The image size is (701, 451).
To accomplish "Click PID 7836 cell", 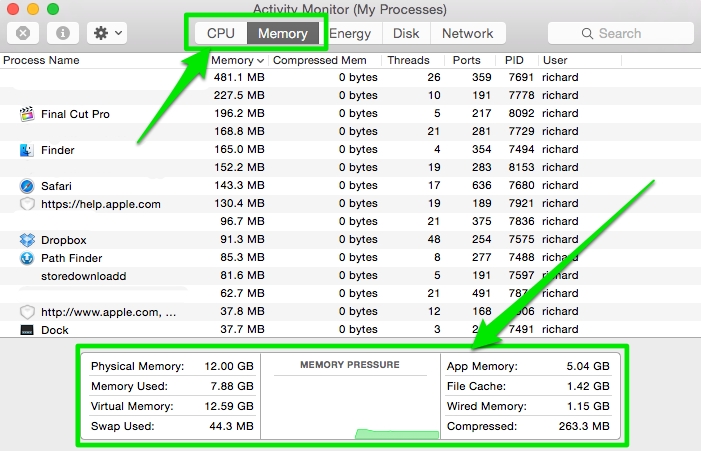I will 521,221.
